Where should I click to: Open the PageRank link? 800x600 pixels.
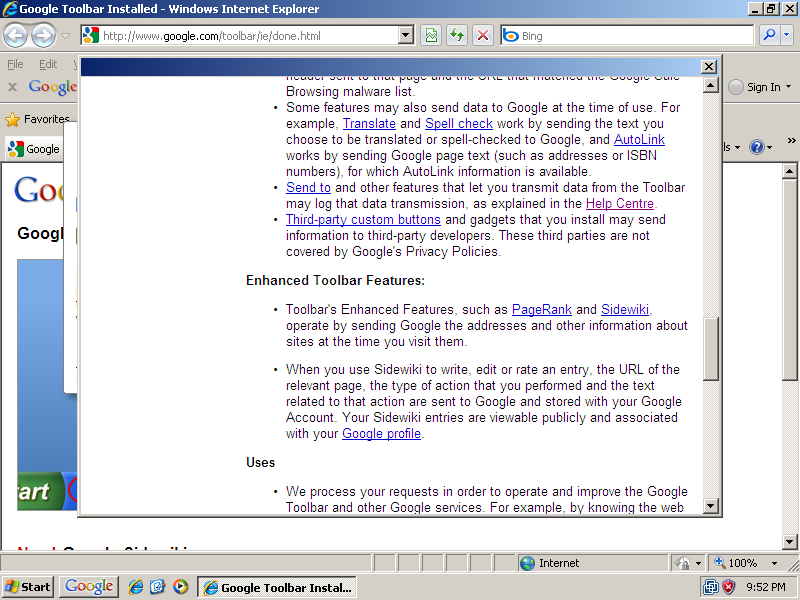(541, 309)
